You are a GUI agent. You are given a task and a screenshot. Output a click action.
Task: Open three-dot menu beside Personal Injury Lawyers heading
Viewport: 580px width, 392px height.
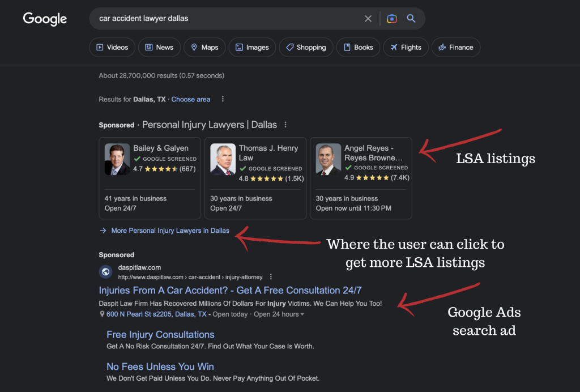click(285, 125)
